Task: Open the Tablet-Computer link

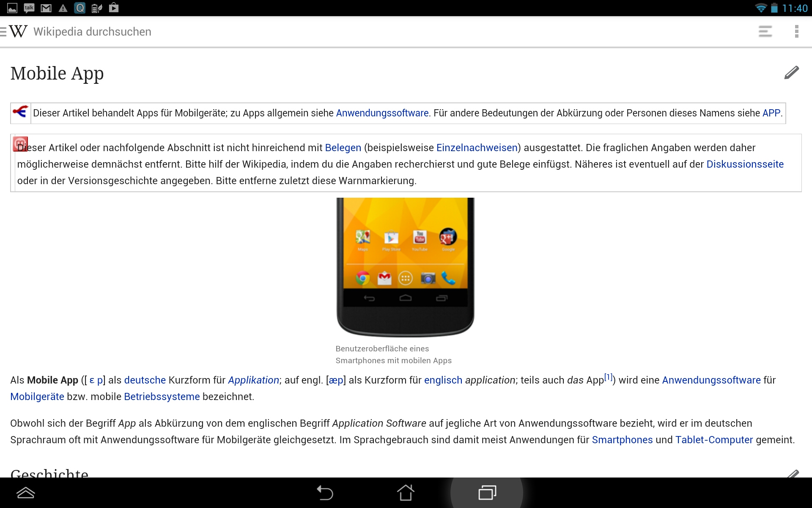Action: click(714, 440)
